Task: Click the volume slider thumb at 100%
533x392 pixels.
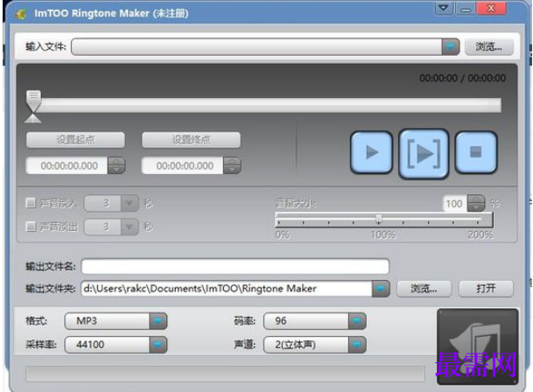Action: point(379,219)
